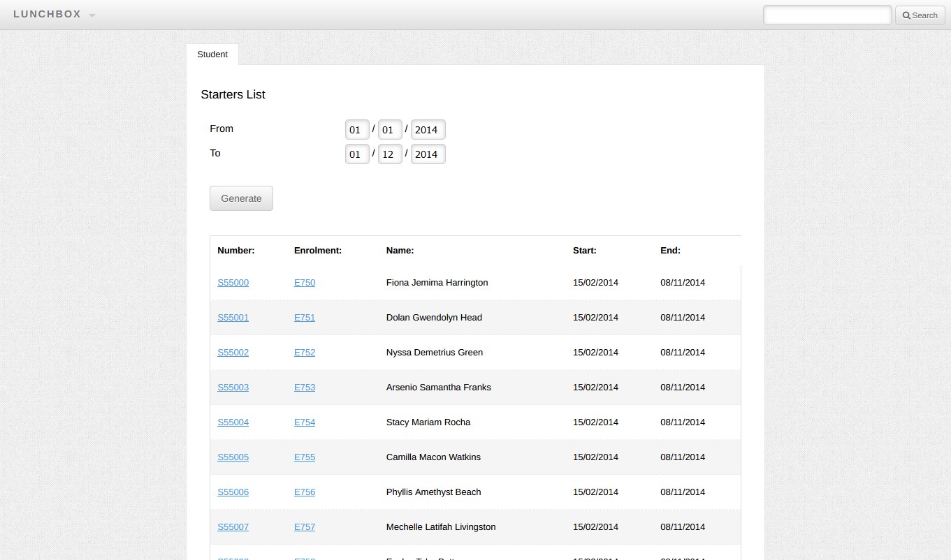
Task: Open enrolment E750 link
Action: click(x=305, y=283)
